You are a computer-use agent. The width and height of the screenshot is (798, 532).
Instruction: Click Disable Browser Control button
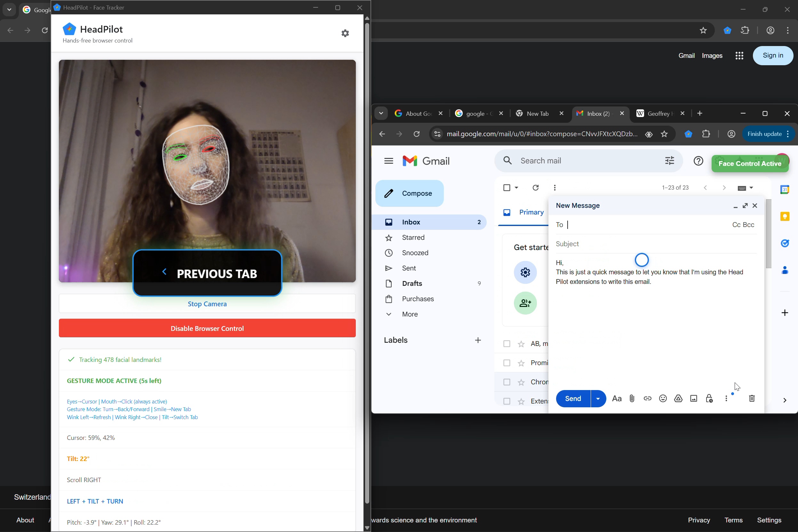point(207,328)
